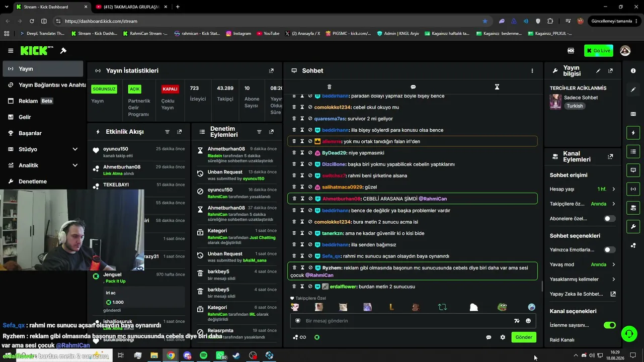This screenshot has height=362, width=644.
Task: Bookmark this page with the star icon
Action: 485,21
